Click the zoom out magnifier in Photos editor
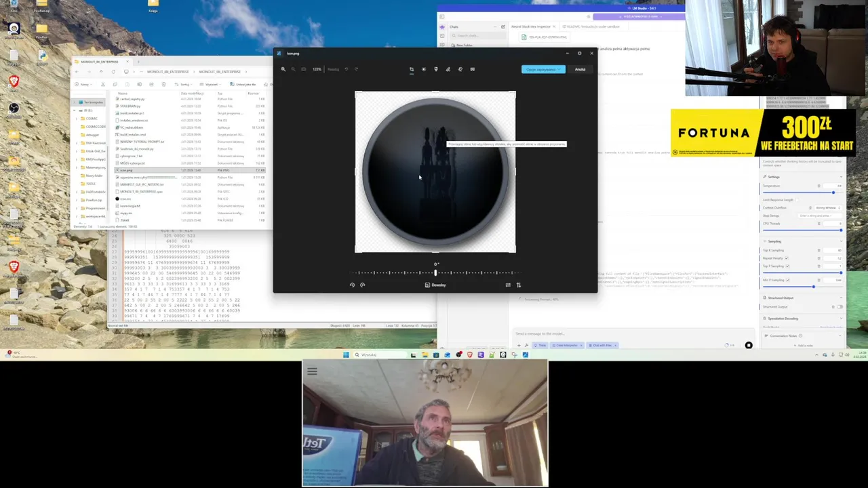This screenshot has height=488, width=868. 293,69
